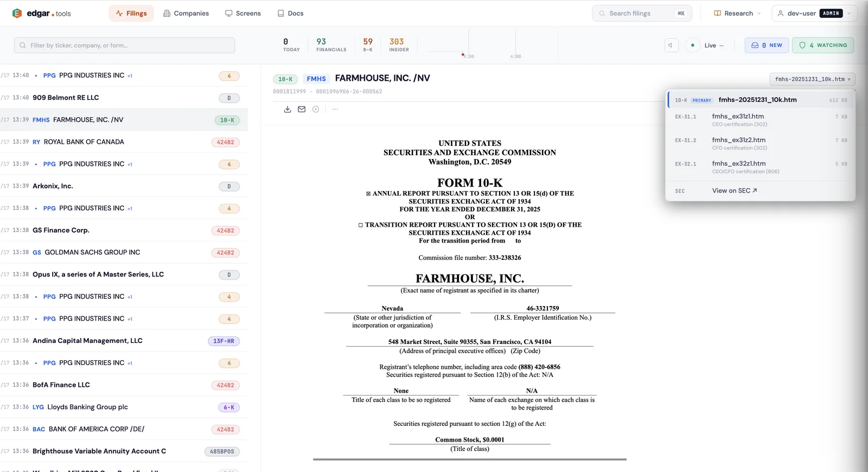
Task: Open the 909 Belmont RE LLC filing
Action: coord(124,98)
